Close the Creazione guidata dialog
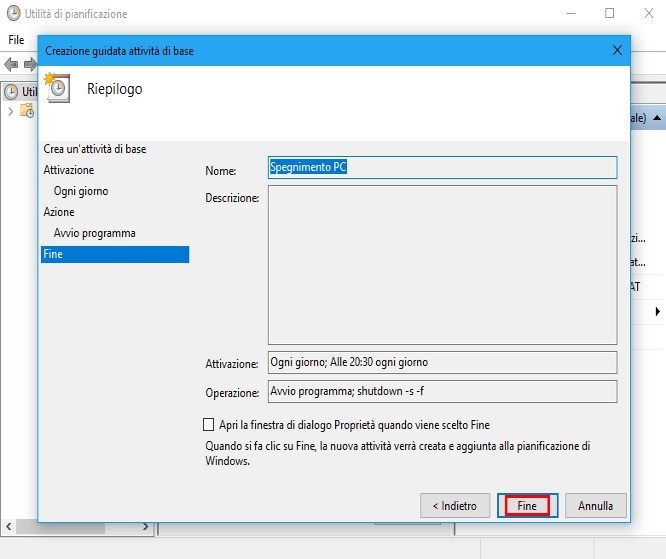The image size is (666, 559). 616,50
